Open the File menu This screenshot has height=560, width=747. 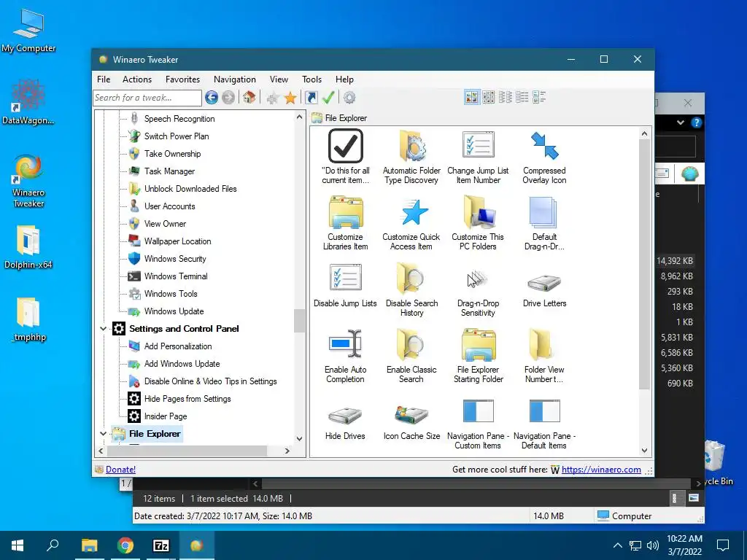(x=104, y=79)
